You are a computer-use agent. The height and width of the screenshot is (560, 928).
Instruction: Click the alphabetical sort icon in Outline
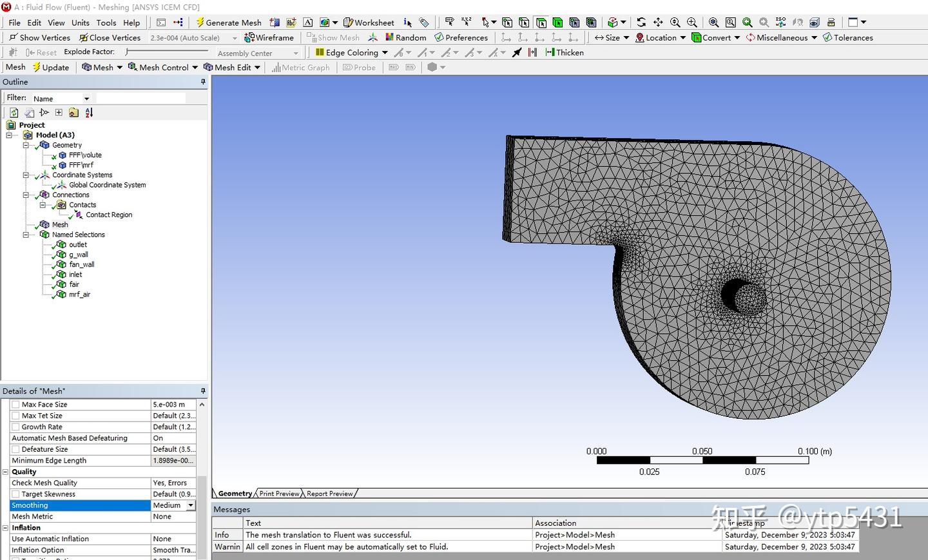click(89, 113)
